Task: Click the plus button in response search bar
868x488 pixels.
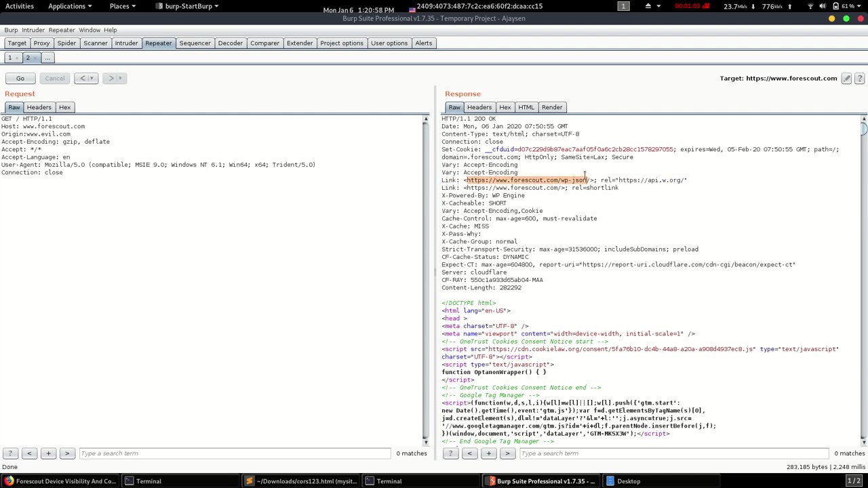Action: click(488, 453)
